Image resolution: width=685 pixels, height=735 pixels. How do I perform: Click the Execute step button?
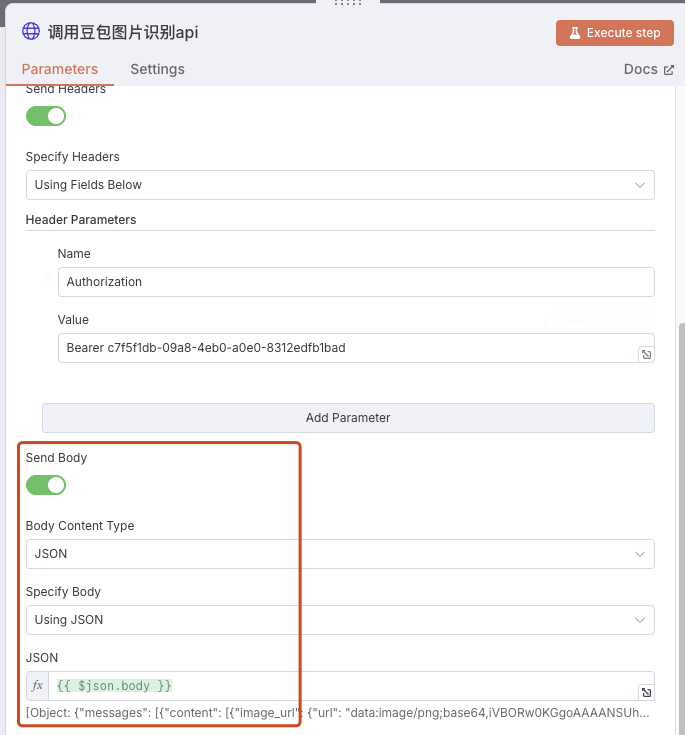point(615,33)
